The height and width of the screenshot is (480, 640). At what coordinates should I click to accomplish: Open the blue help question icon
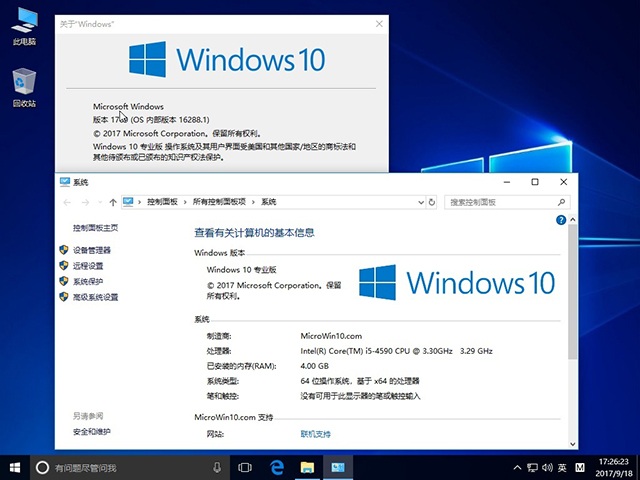point(561,220)
